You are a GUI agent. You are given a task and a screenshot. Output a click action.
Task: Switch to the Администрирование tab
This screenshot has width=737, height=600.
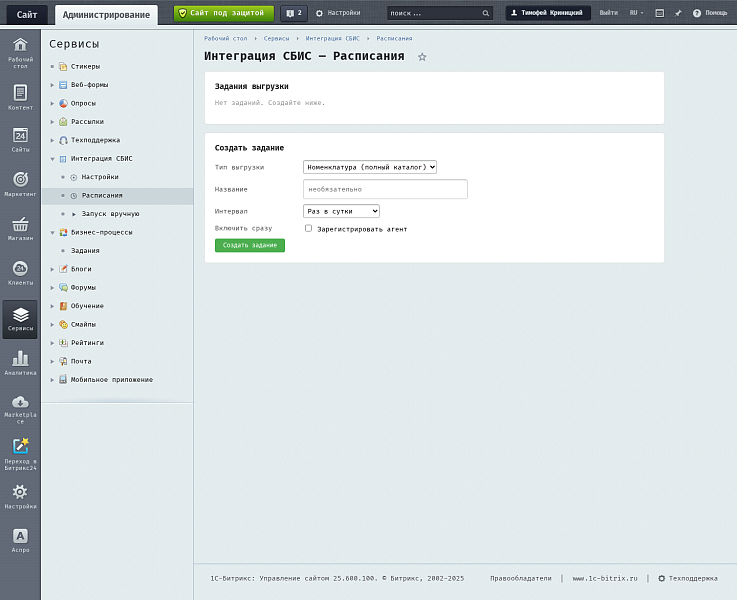[x=106, y=15]
